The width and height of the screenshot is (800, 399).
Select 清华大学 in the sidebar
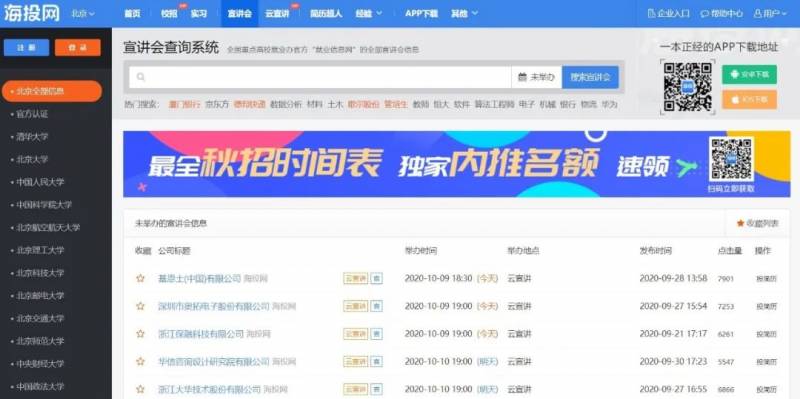[32, 137]
